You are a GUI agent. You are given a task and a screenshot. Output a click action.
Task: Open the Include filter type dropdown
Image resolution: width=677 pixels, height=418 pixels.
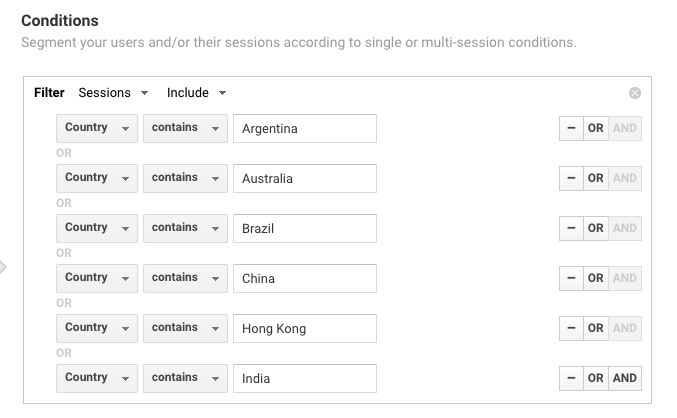click(x=196, y=93)
